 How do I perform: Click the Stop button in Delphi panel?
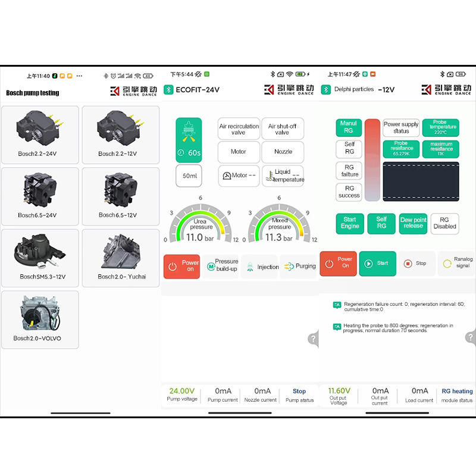coord(416,264)
